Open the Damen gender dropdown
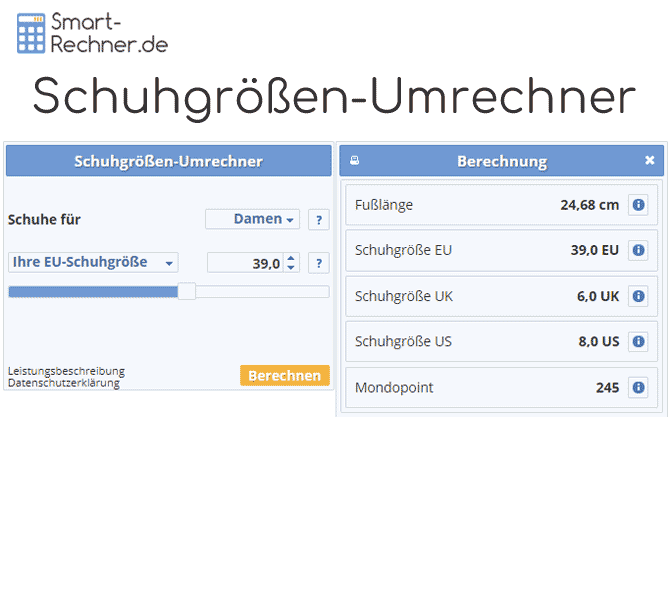 252,220
